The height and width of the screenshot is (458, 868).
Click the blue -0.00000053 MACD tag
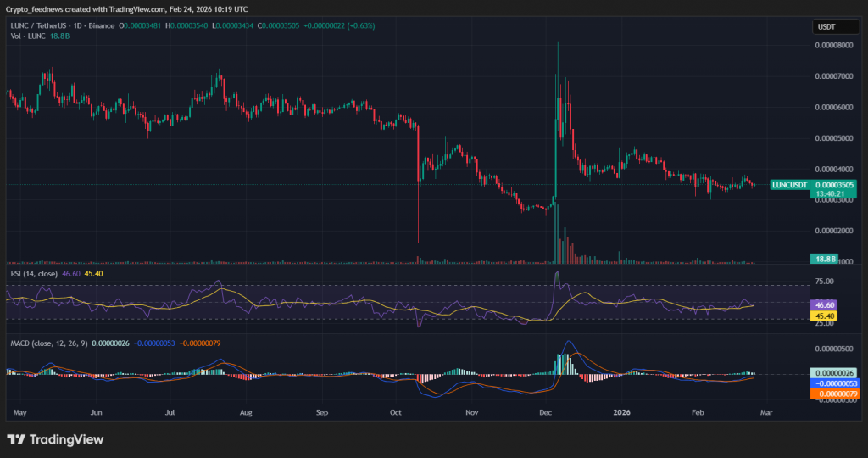pyautogui.click(x=835, y=383)
